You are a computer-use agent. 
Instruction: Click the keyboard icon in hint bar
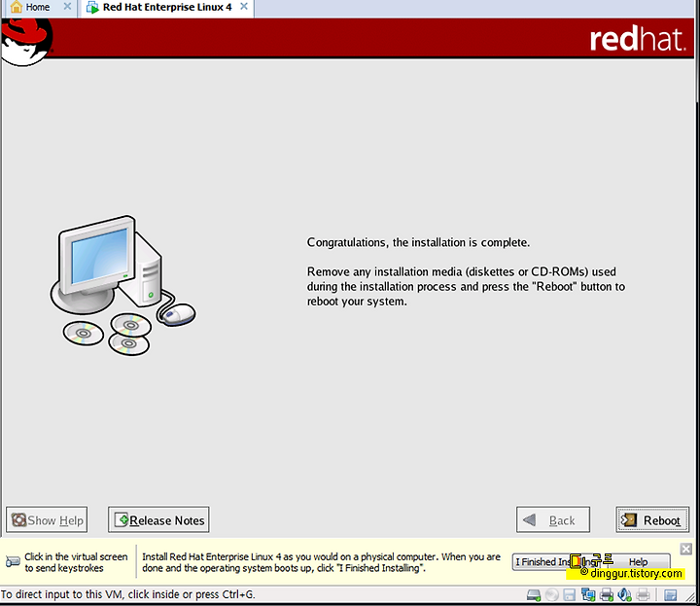tap(13, 561)
